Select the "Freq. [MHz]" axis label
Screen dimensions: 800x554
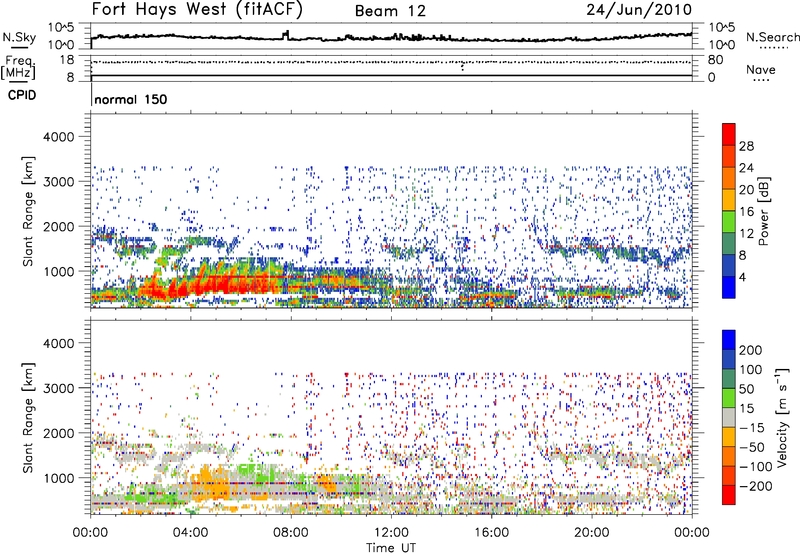pos(19,67)
